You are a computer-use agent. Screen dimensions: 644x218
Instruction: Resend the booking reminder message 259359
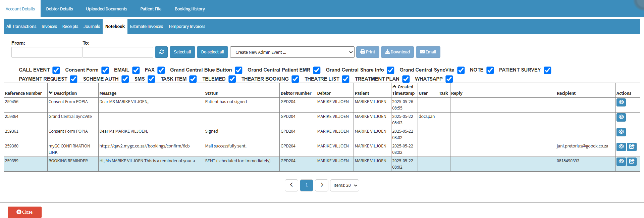(x=632, y=162)
